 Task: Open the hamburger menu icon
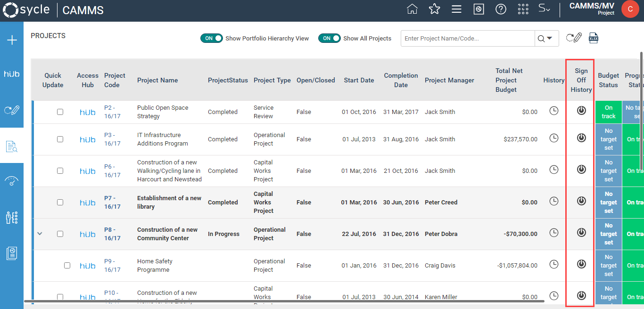point(456,9)
